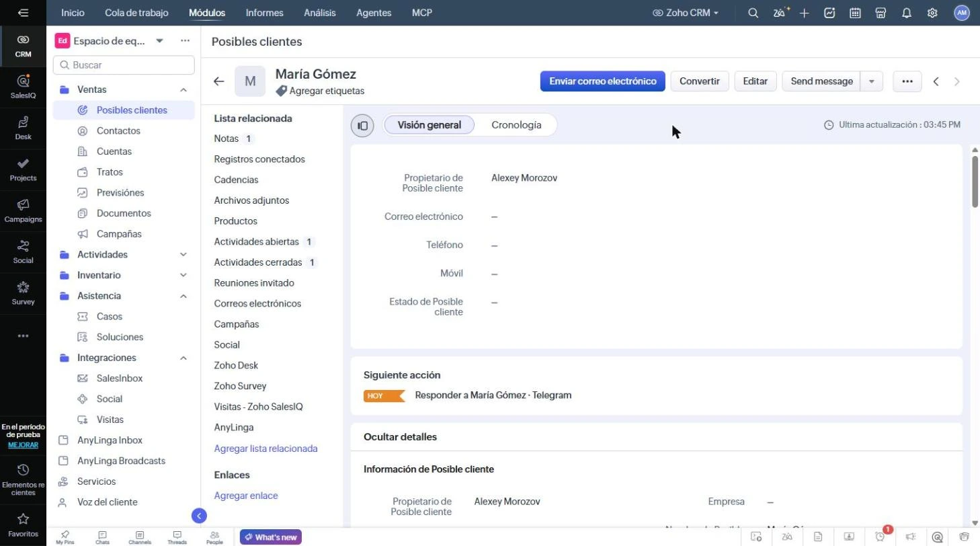Open the Campaigns app icon
980x546 pixels.
[x=23, y=210]
